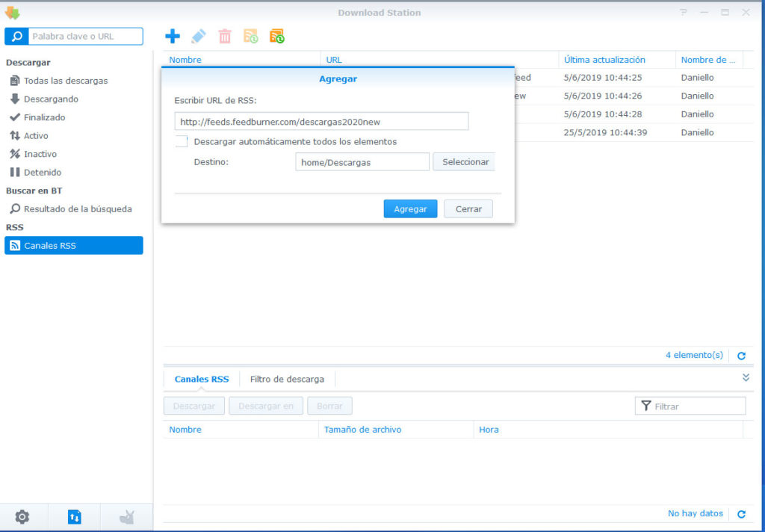
Task: Click the Descargar en button
Action: pyautogui.click(x=266, y=406)
